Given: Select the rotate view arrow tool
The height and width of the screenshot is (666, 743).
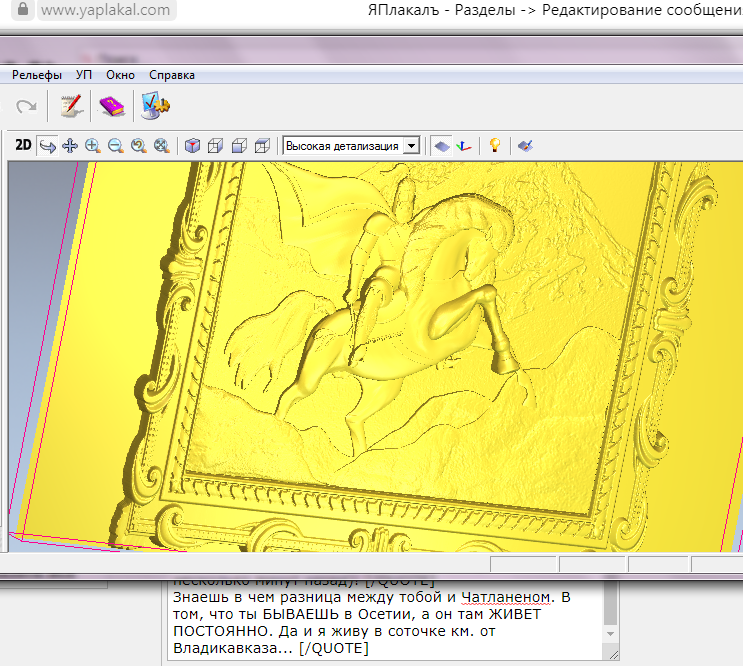Looking at the screenshot, I should pyautogui.click(x=47, y=146).
